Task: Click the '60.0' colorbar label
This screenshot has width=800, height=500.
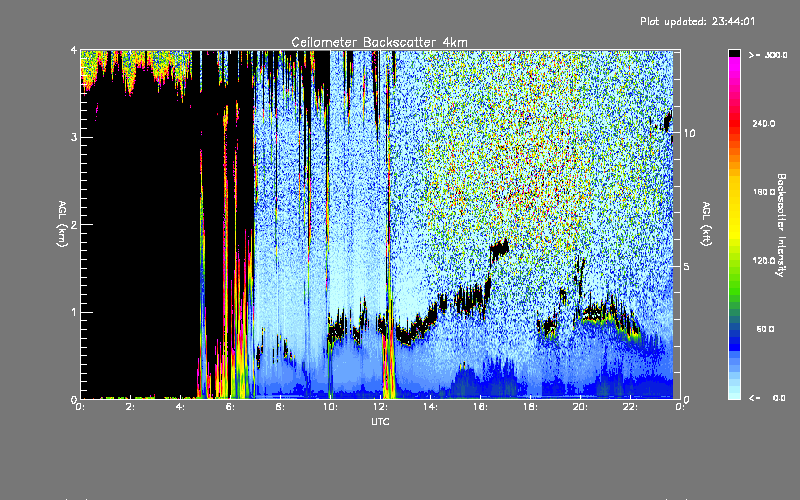Action: click(x=765, y=329)
